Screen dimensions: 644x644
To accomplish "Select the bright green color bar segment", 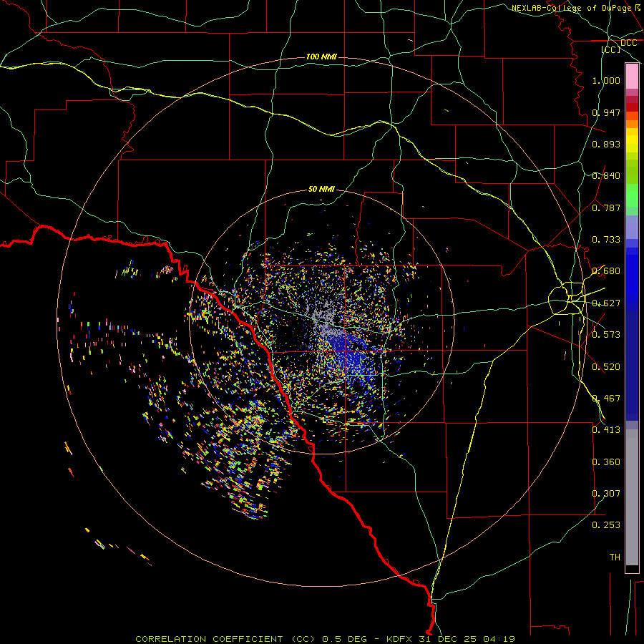I will [x=632, y=195].
